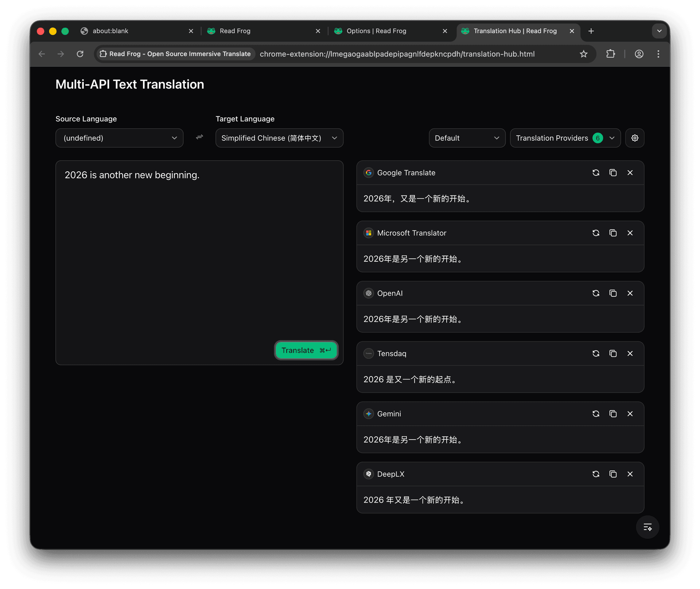Copy the OpenAI translation

613,293
